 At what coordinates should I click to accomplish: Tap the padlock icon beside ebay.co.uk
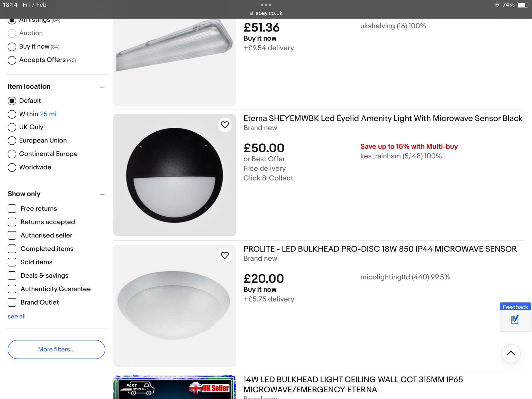click(x=252, y=13)
